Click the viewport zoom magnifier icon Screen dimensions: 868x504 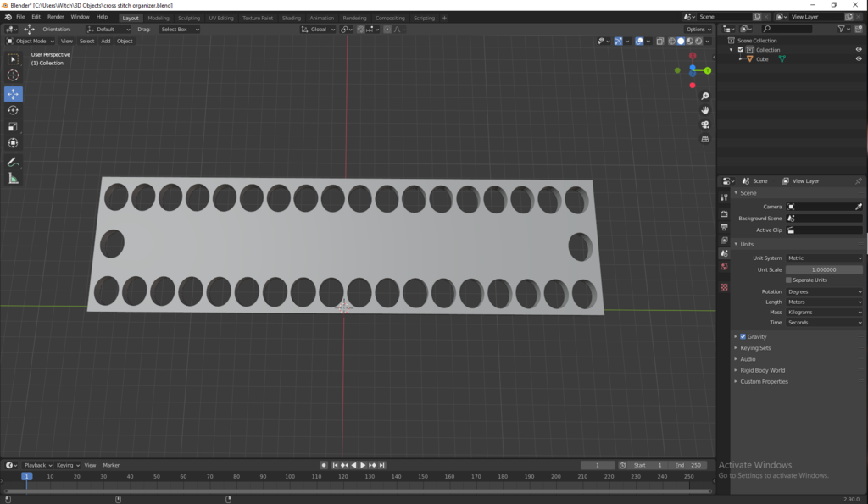[704, 97]
